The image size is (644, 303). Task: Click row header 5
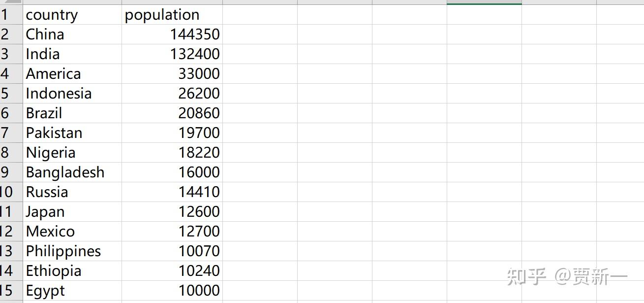tap(6, 94)
